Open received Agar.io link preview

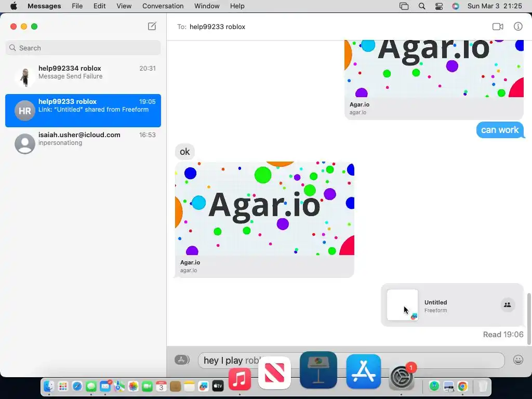click(x=264, y=219)
